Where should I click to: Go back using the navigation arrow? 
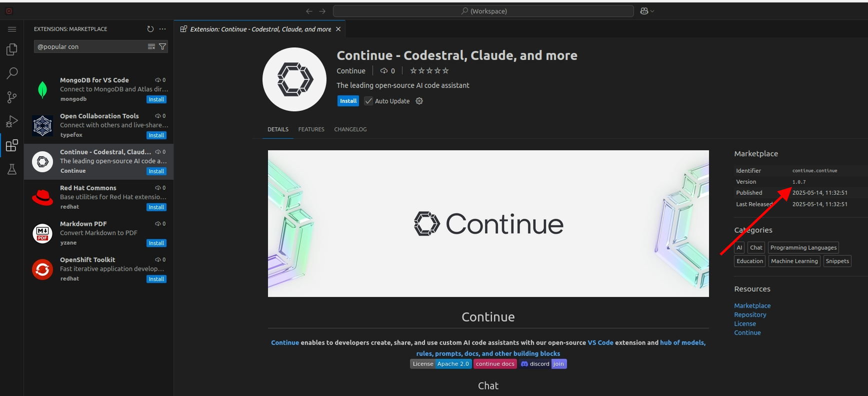coord(309,11)
